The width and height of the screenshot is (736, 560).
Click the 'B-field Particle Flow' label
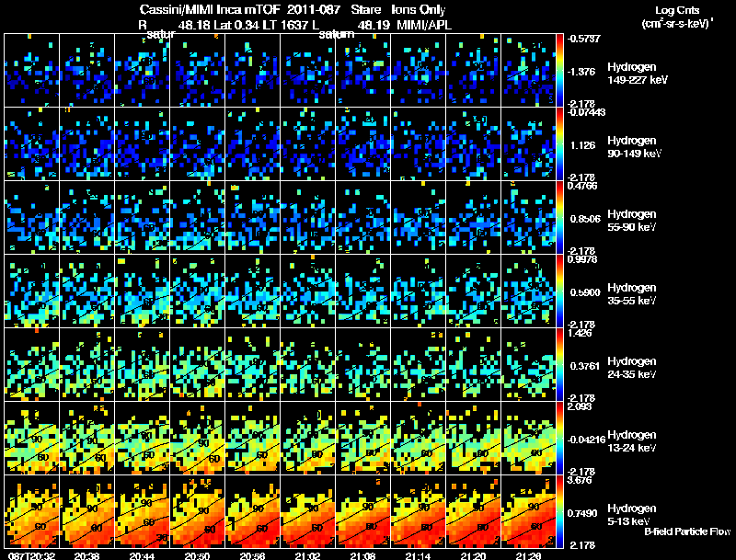(x=687, y=531)
